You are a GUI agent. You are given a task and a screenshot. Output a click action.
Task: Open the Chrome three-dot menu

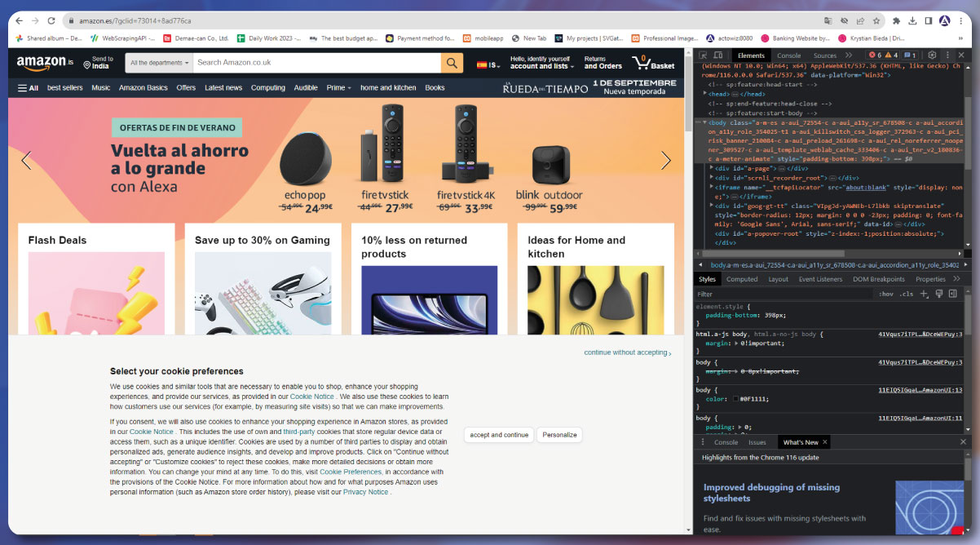click(961, 20)
